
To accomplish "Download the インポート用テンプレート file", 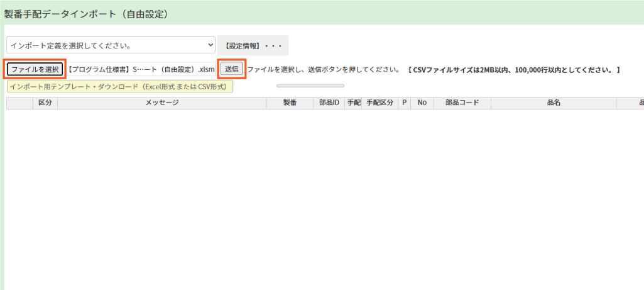I will click(x=120, y=87).
